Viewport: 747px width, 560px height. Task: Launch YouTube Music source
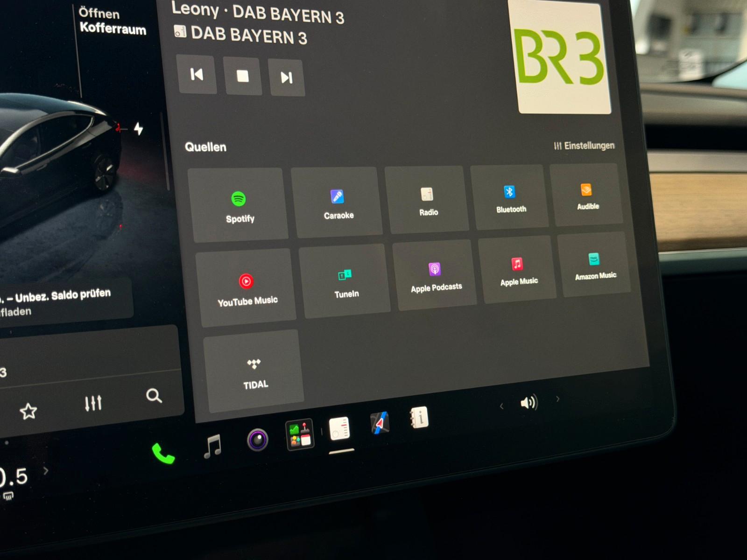coord(246,287)
